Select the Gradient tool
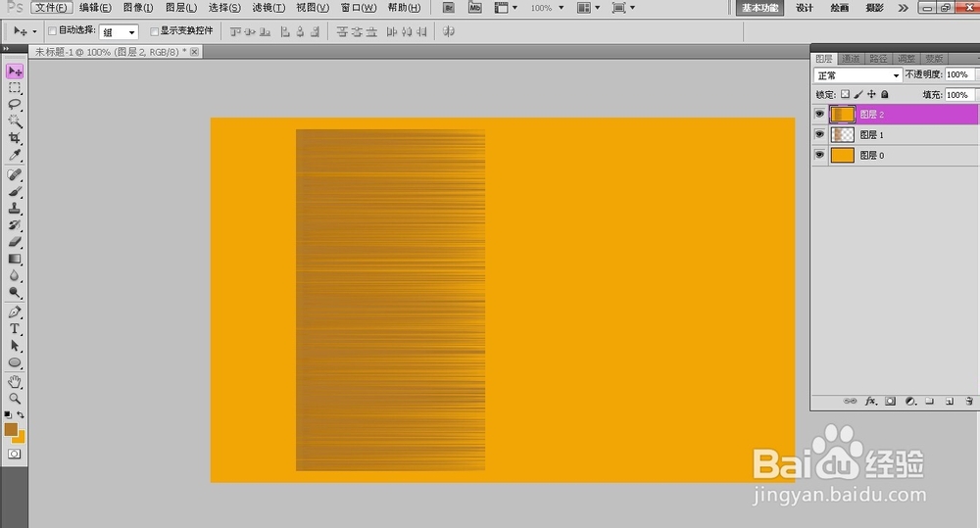The image size is (980, 528). [15, 259]
